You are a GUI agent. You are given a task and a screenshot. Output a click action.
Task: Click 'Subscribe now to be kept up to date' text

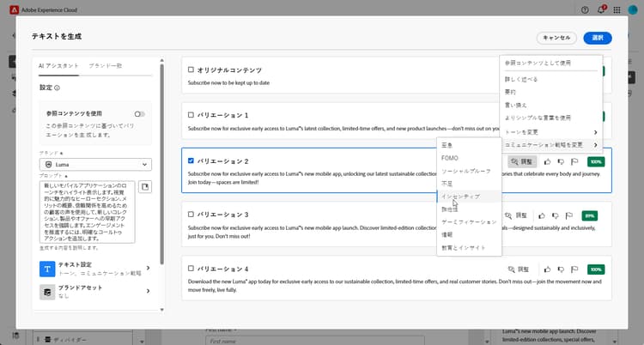[228, 83]
